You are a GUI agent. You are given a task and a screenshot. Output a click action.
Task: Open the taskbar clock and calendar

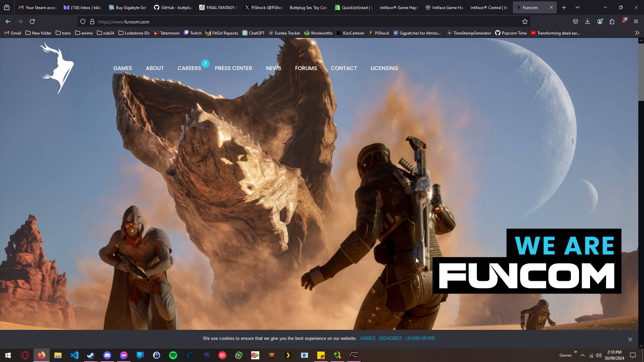click(614, 355)
